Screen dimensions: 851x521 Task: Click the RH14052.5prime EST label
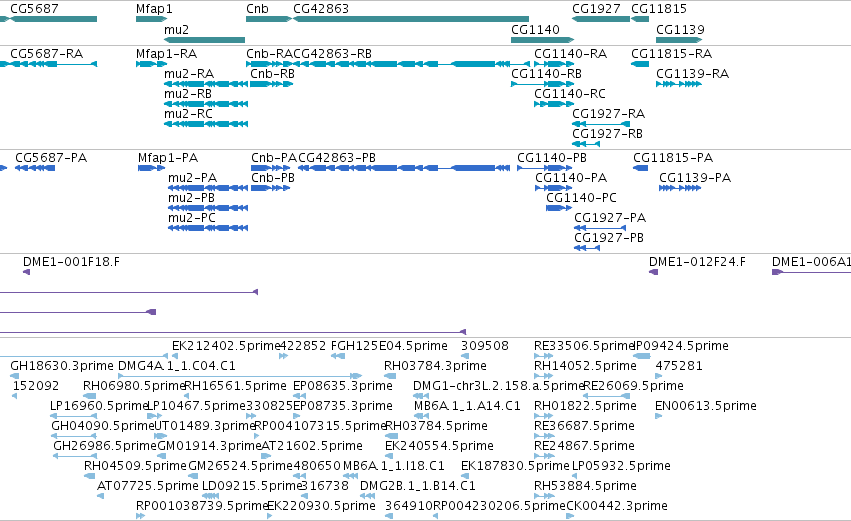tap(586, 366)
